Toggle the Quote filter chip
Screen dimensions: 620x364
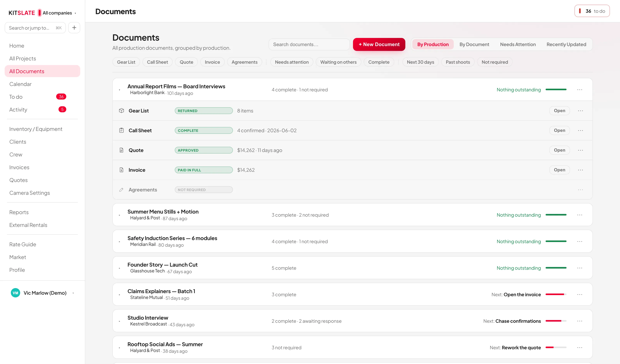tap(186, 62)
